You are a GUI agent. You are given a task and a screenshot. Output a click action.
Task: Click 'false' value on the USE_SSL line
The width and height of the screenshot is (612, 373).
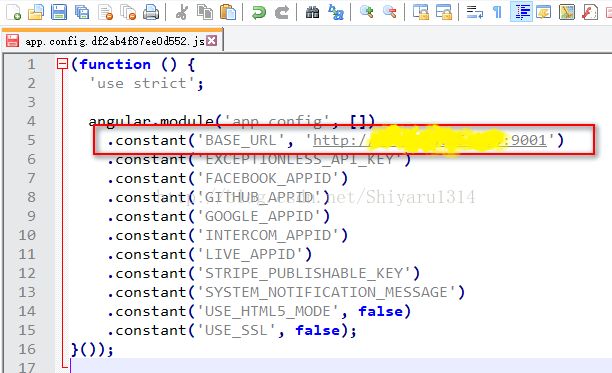click(x=318, y=330)
